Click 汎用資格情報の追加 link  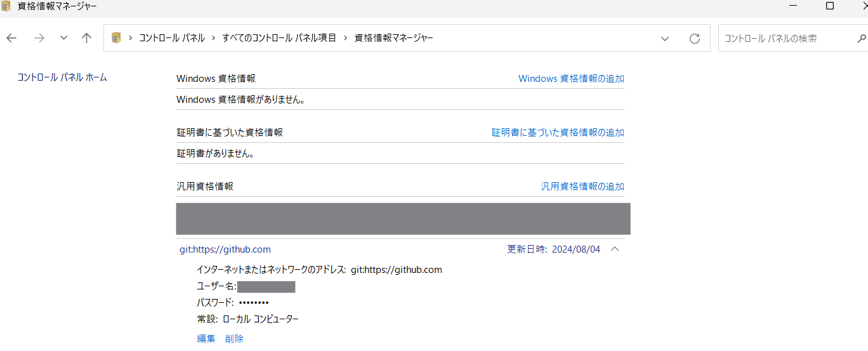pos(582,187)
